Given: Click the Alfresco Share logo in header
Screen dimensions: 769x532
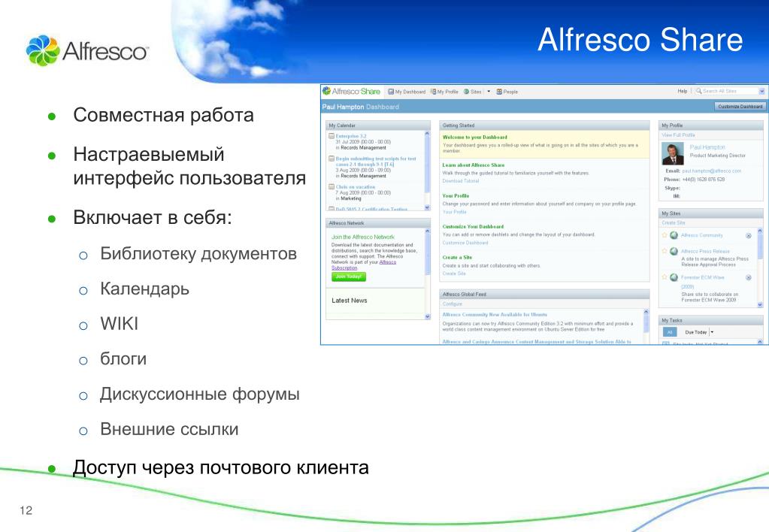Looking at the screenshot, I should point(351,91).
